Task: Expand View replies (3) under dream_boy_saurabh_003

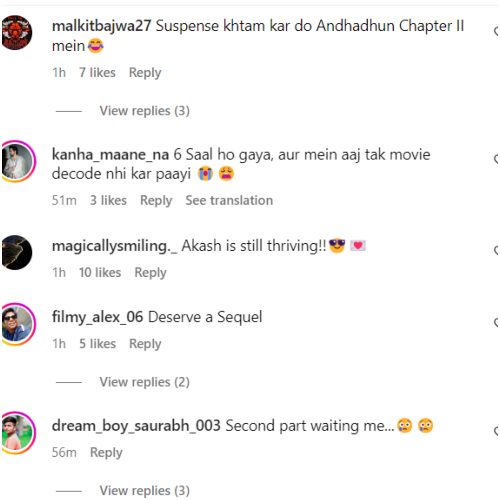Action: (144, 491)
